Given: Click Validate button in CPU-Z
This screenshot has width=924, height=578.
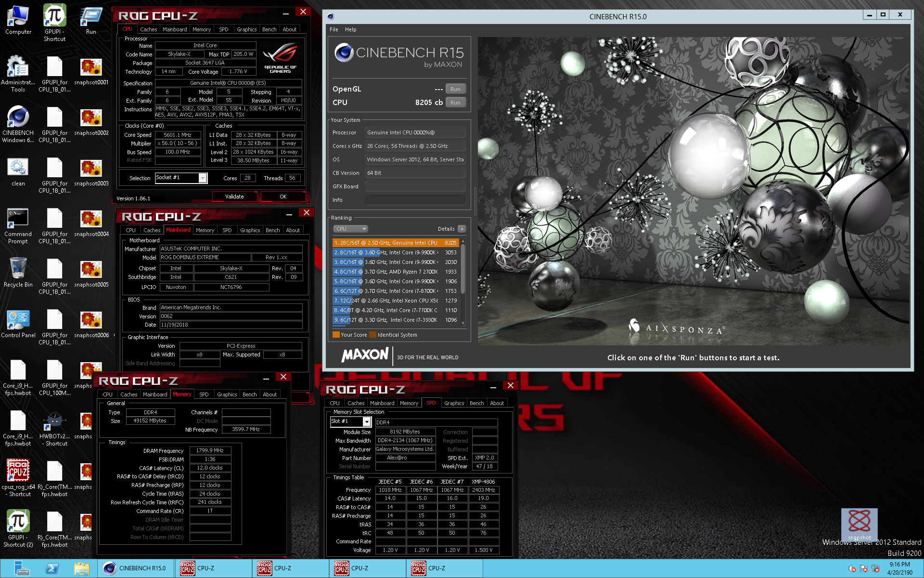Looking at the screenshot, I should (x=234, y=197).
